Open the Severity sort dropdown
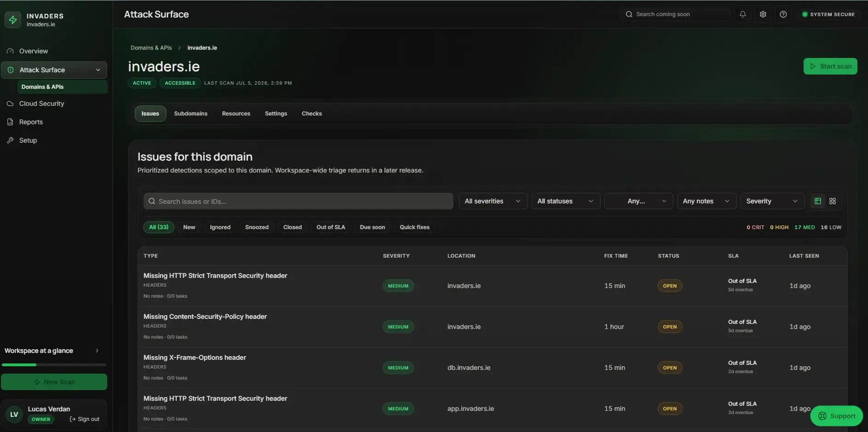This screenshot has width=868, height=432. [772, 201]
